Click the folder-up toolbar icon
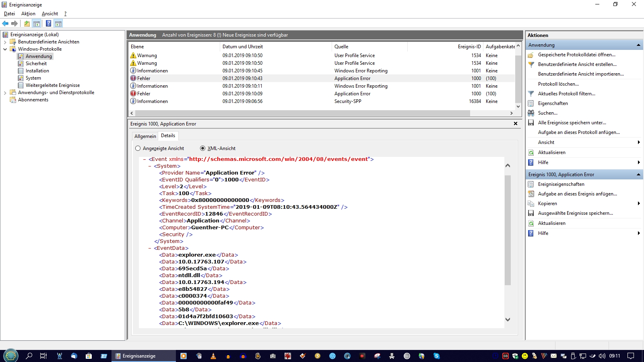The image size is (644, 362). (27, 23)
